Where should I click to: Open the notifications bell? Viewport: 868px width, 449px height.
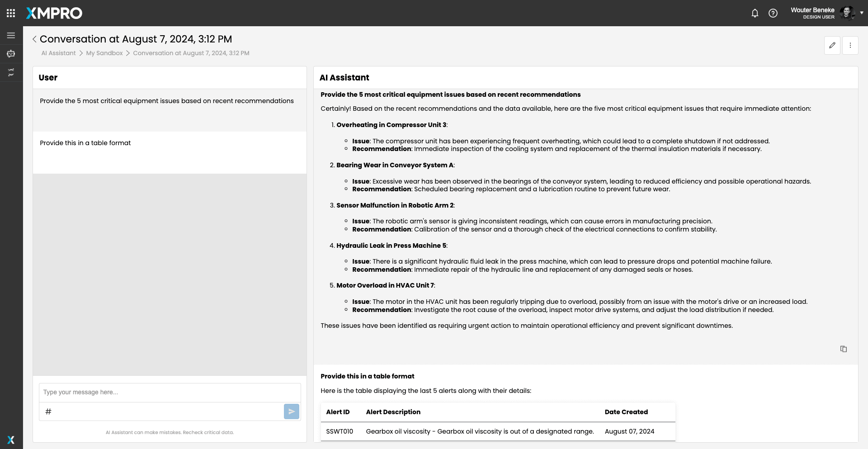coord(755,13)
